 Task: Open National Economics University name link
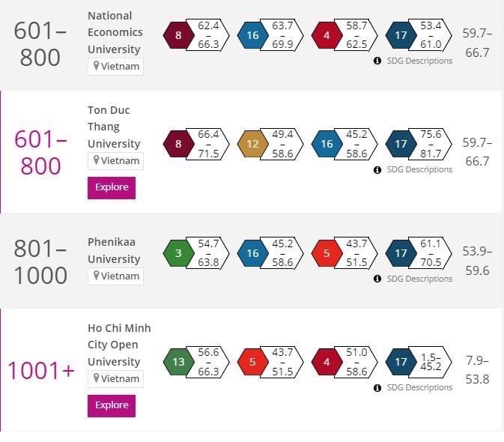(x=114, y=32)
